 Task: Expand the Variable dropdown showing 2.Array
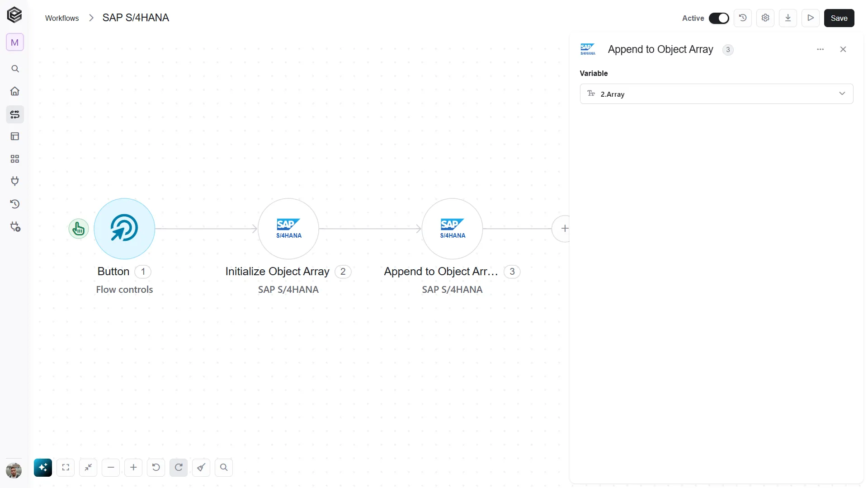tap(717, 94)
